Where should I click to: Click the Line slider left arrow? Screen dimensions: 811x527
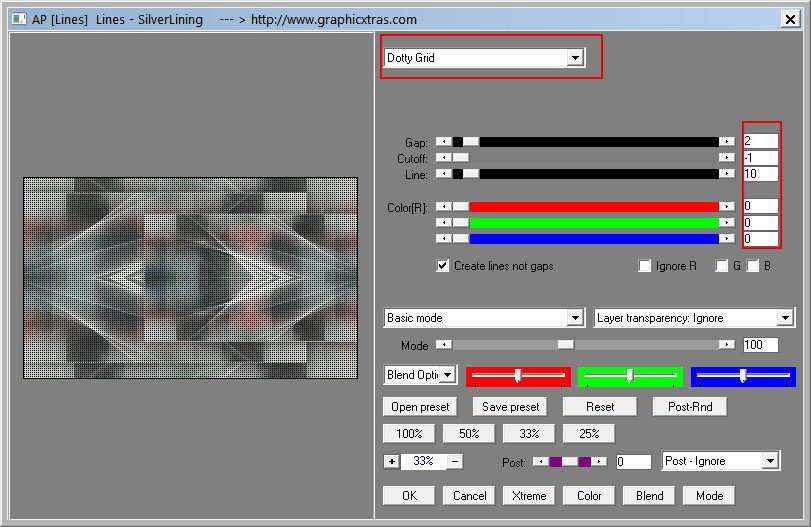click(x=443, y=174)
